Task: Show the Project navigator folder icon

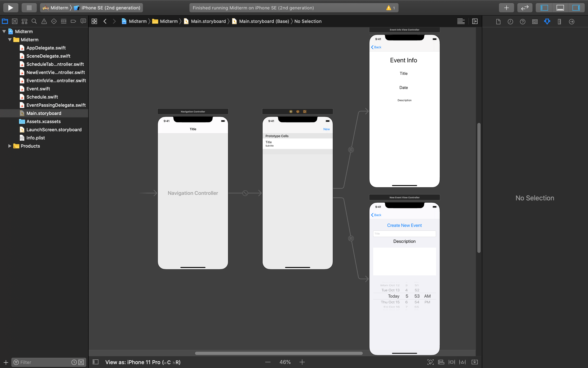Action: tap(5, 21)
